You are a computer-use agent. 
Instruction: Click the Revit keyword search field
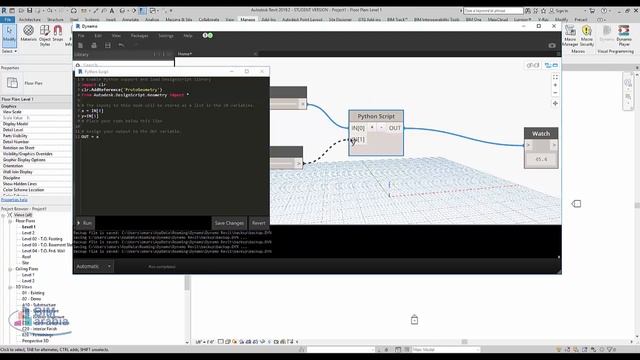tap(493, 11)
